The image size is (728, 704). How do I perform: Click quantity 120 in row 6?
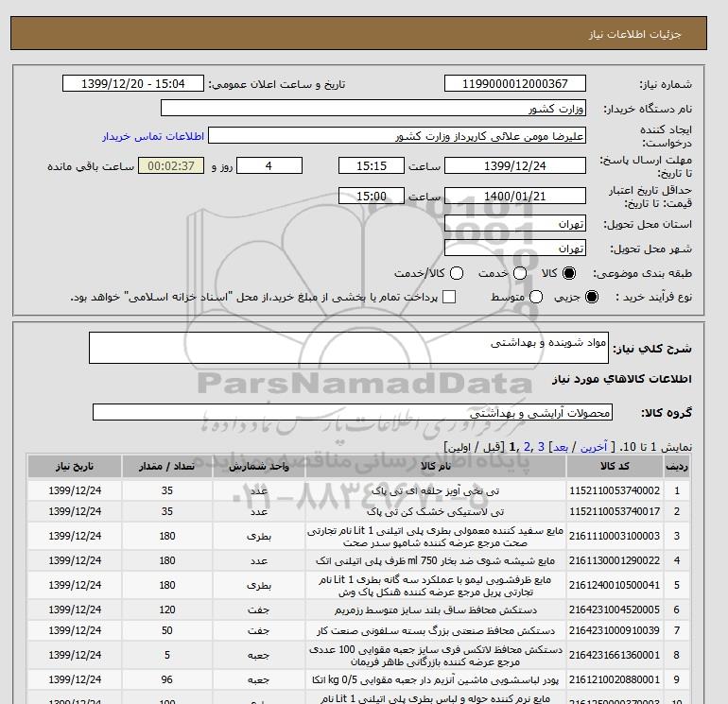[x=167, y=610]
